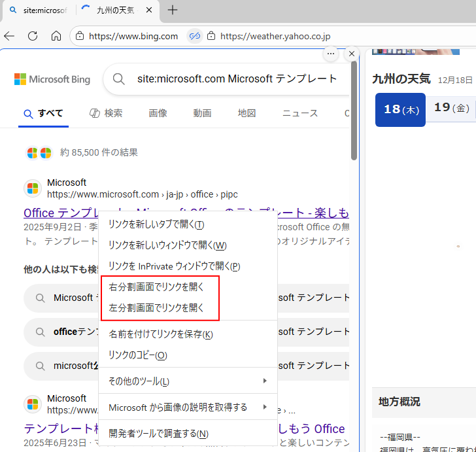The width and height of the screenshot is (476, 452).
Task: Select the 19(金) weather date tab
Action: (x=452, y=108)
